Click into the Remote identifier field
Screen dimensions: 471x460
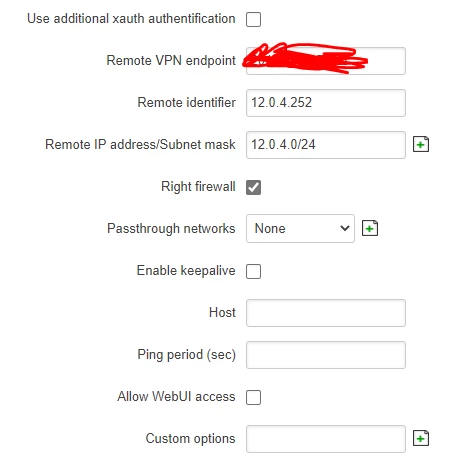(326, 103)
